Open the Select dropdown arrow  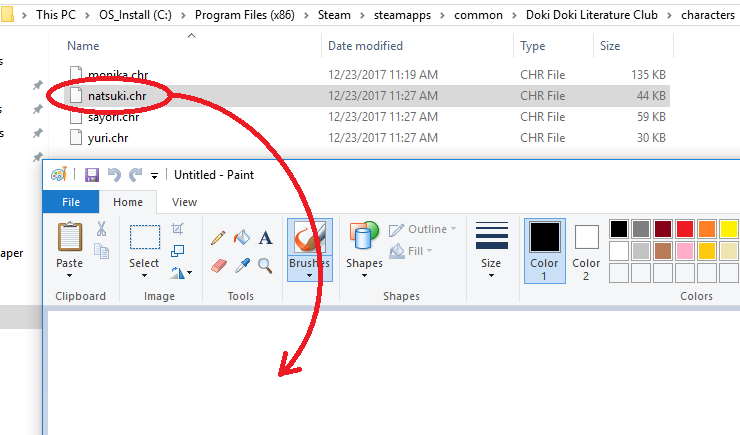[x=144, y=275]
